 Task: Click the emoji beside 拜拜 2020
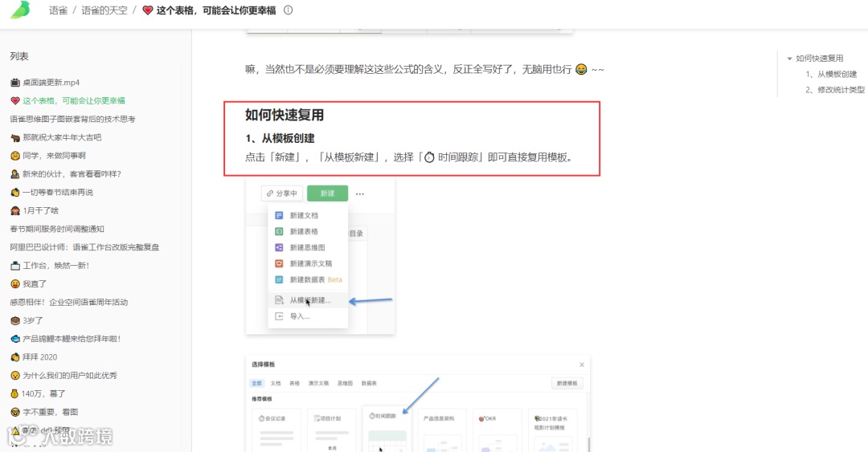(x=15, y=356)
